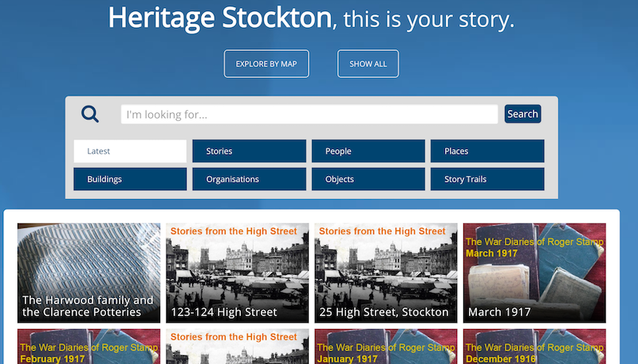
Task: Filter by Objects category
Action: click(x=368, y=179)
